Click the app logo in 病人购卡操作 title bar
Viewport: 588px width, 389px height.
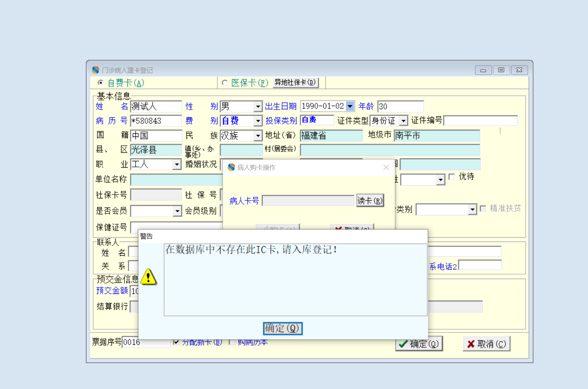[231, 167]
